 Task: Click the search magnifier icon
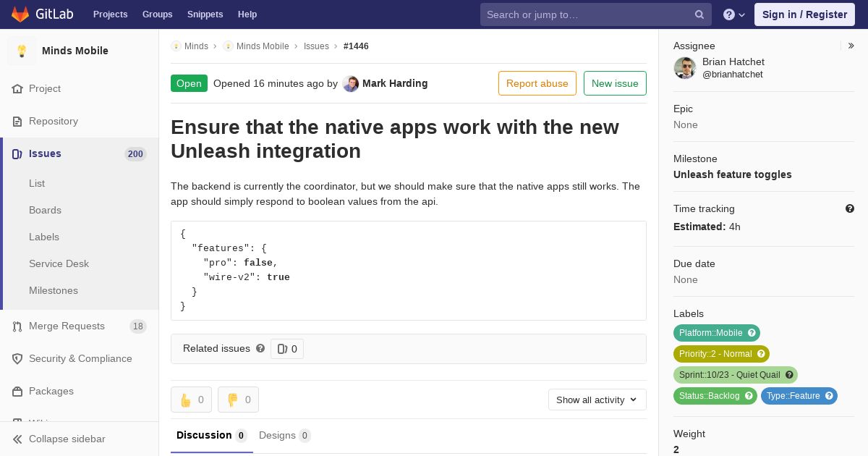[699, 14]
